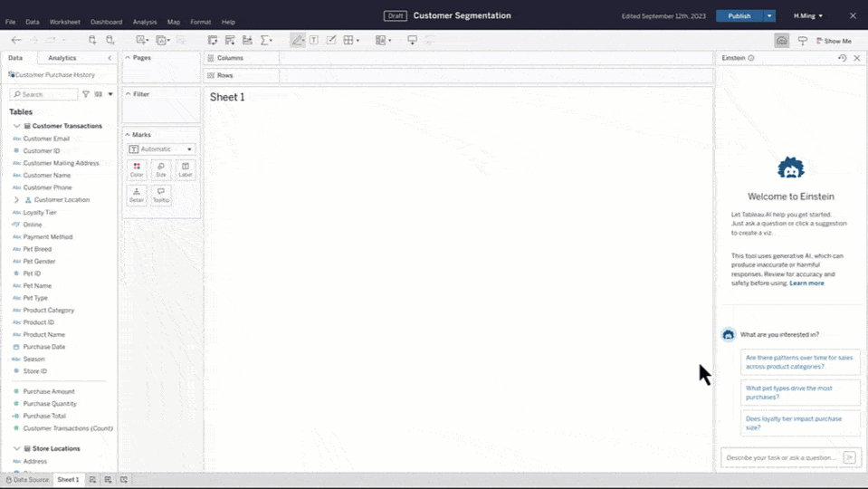Select the Product Category field
868x489 pixels.
click(49, 310)
